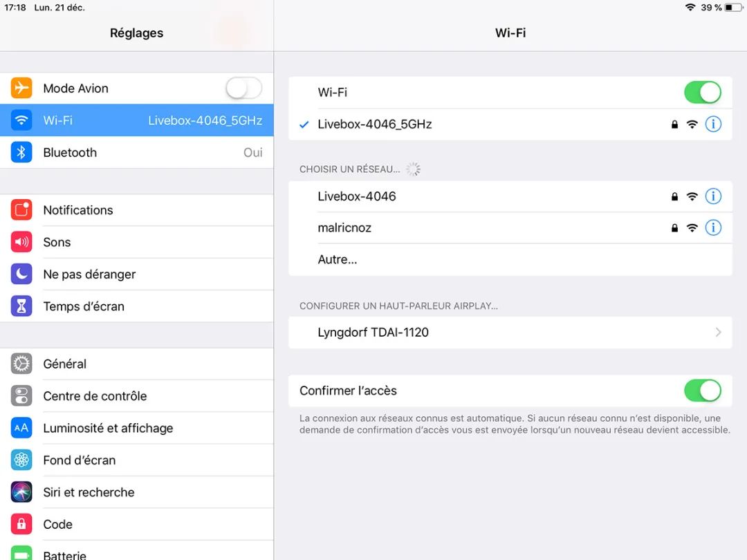Tap the info icon beside malricnoz
The image size is (747, 560).
pos(712,227)
